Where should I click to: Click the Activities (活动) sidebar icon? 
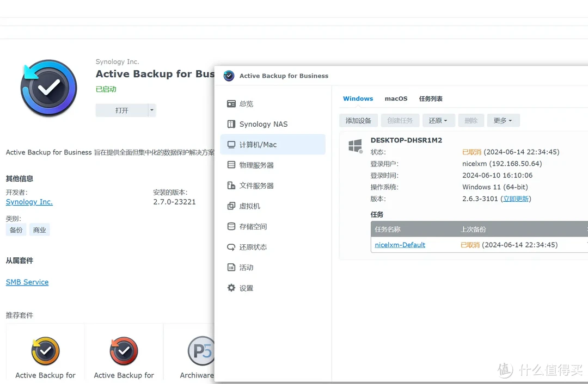click(231, 268)
